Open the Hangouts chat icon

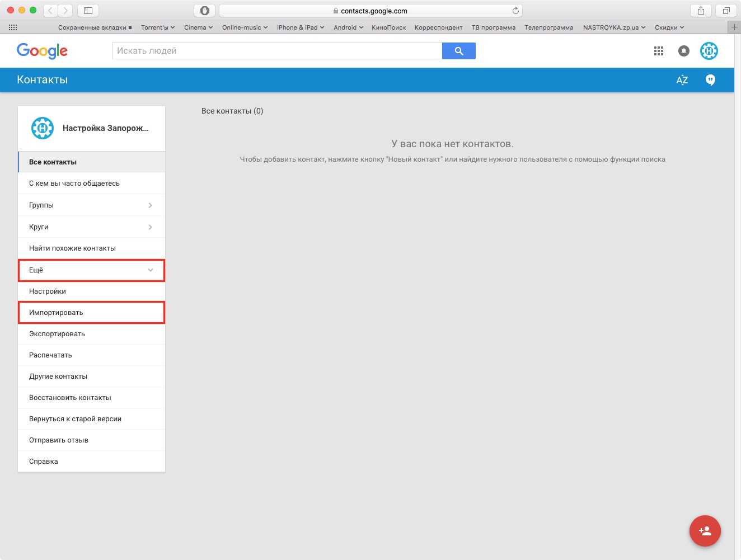[x=710, y=80]
